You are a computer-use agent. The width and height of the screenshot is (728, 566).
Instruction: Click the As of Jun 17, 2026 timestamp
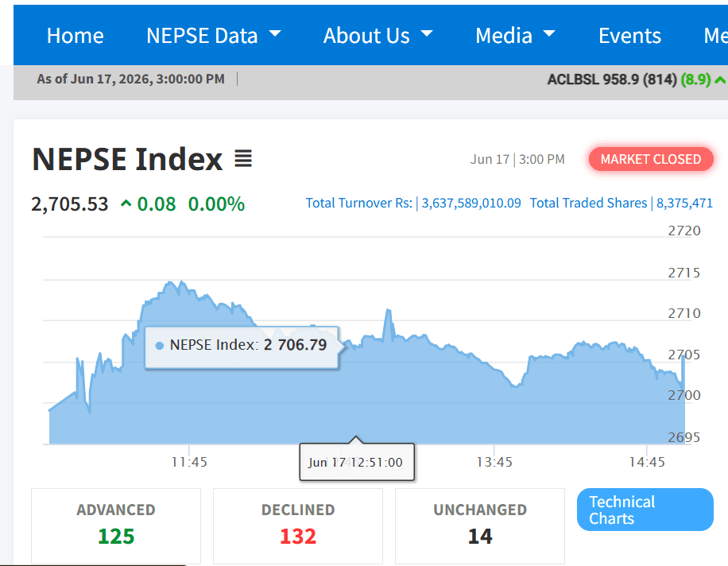(131, 79)
